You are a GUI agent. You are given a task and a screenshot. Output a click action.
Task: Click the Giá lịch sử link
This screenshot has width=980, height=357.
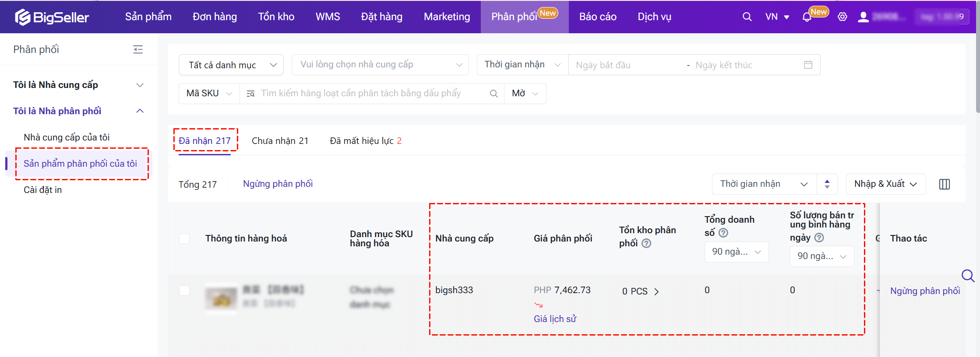coord(555,319)
